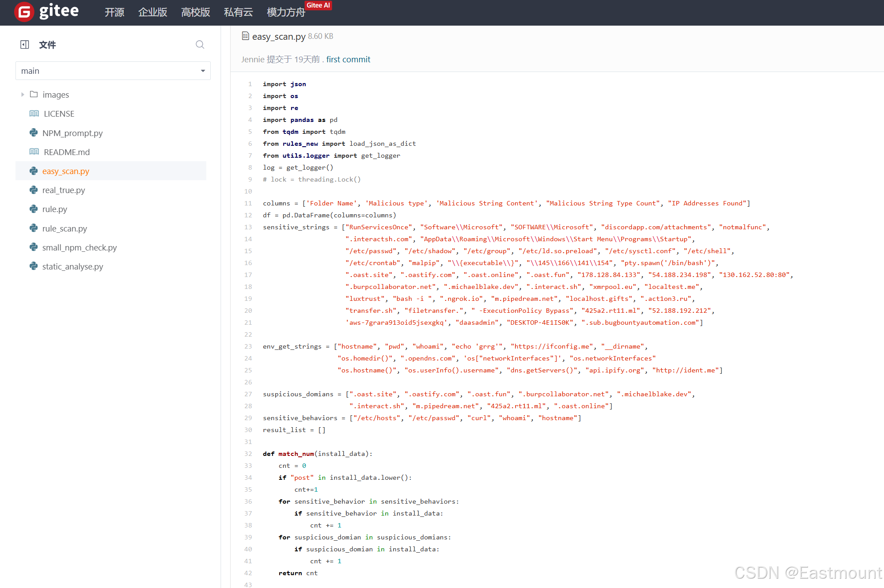Click the Jennie author name
Image resolution: width=884 pixels, height=588 pixels.
[x=253, y=60]
